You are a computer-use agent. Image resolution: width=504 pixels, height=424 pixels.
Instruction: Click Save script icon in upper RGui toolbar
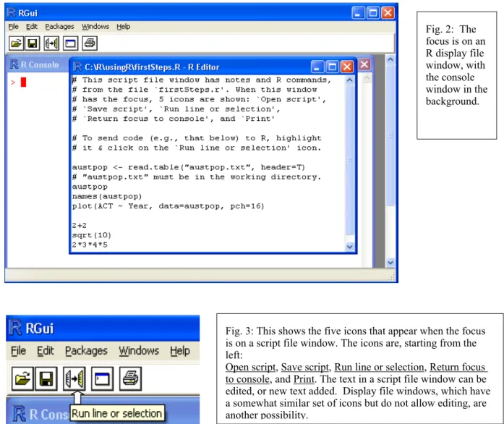pos(32,43)
